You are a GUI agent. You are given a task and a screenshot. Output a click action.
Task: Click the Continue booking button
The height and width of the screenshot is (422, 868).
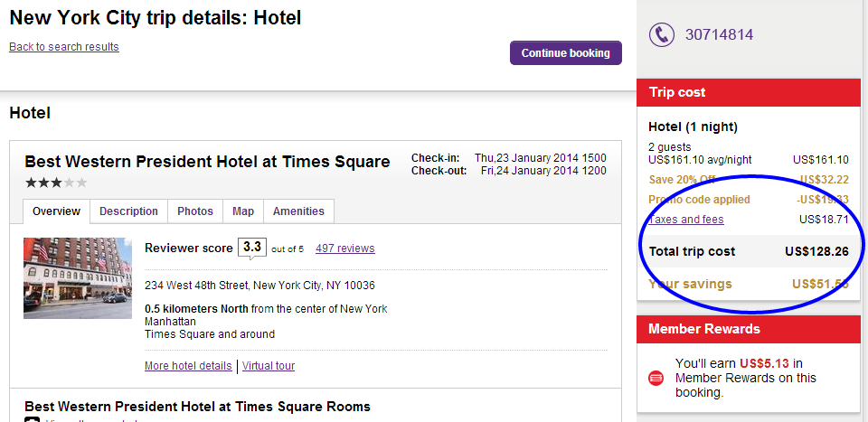(x=566, y=53)
